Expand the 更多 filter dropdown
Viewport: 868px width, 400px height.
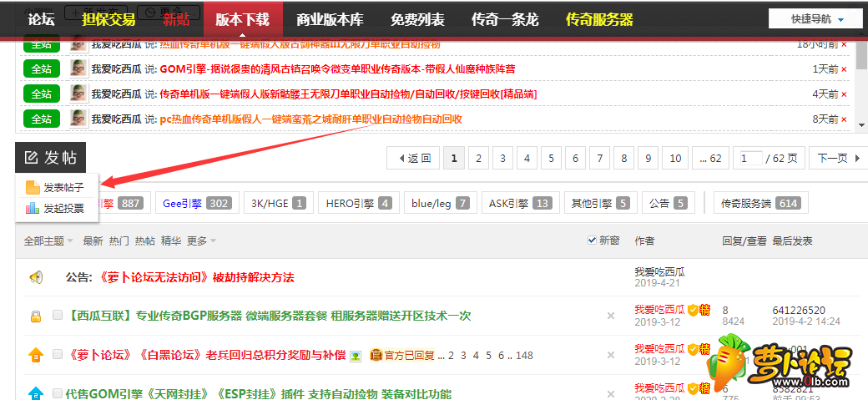tap(201, 241)
